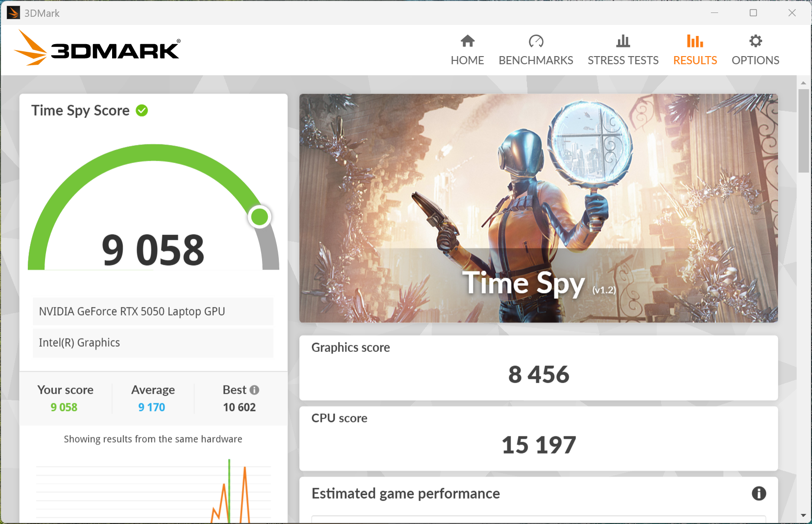This screenshot has width=812, height=524.
Task: Click the Average score value 9 170
Action: (x=152, y=408)
